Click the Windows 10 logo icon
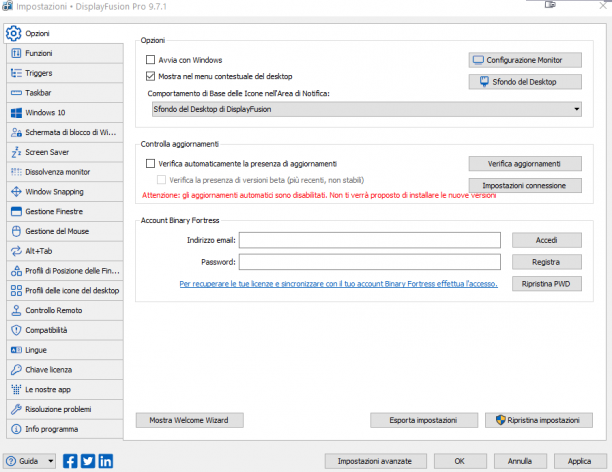The width and height of the screenshot is (612, 472). tap(16, 113)
